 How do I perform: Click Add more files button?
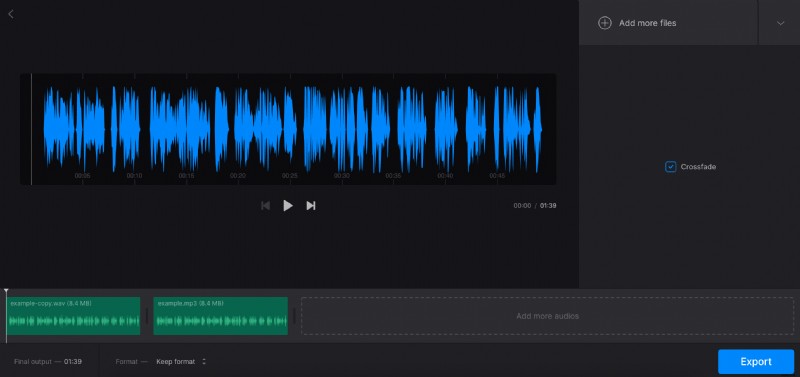click(668, 23)
